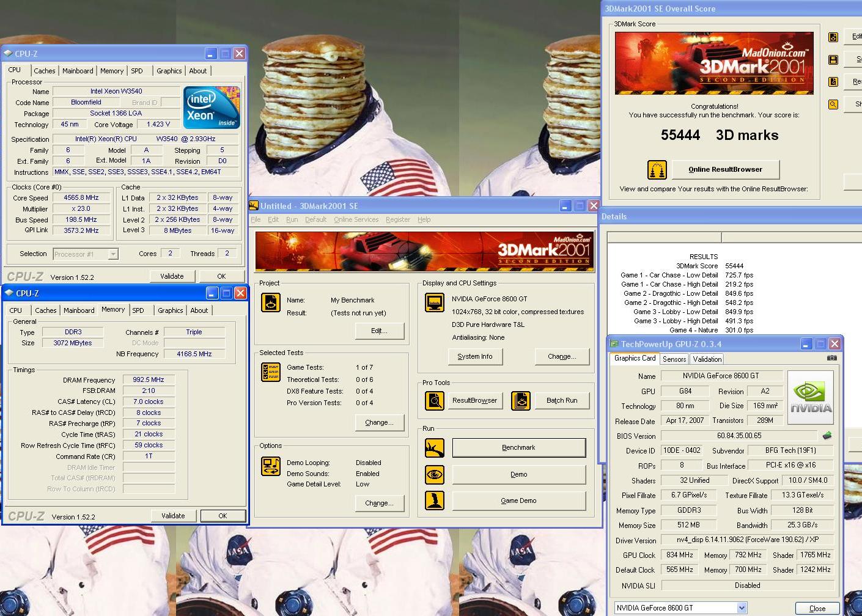
Task: Click Change... under Display and CPU Settings
Action: point(562,356)
